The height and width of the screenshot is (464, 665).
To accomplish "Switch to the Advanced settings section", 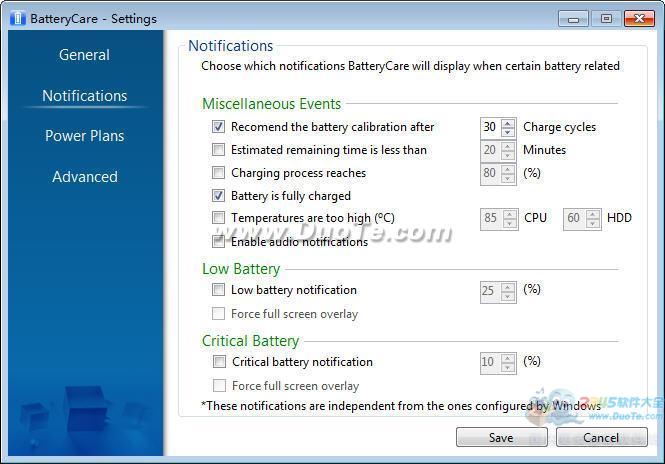I will pos(84,176).
